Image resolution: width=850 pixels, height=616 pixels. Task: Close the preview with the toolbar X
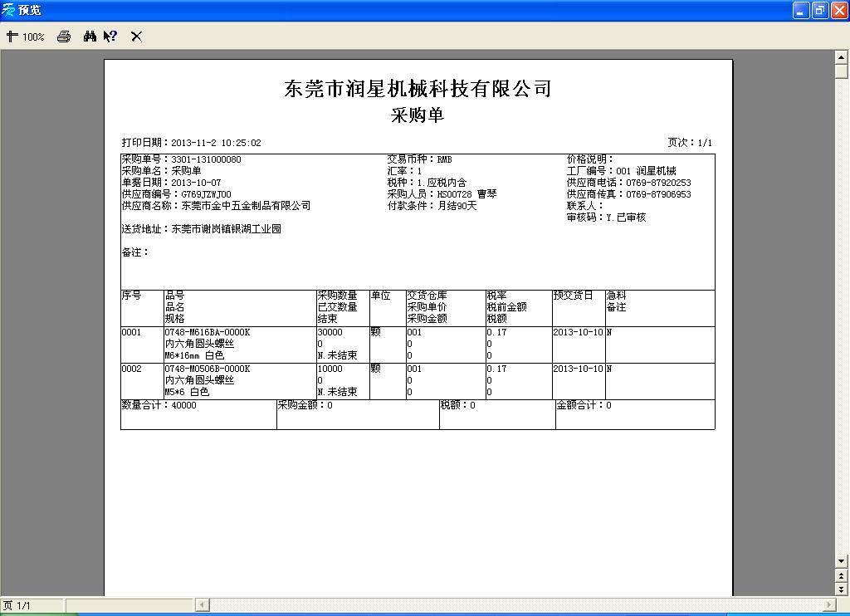[137, 37]
